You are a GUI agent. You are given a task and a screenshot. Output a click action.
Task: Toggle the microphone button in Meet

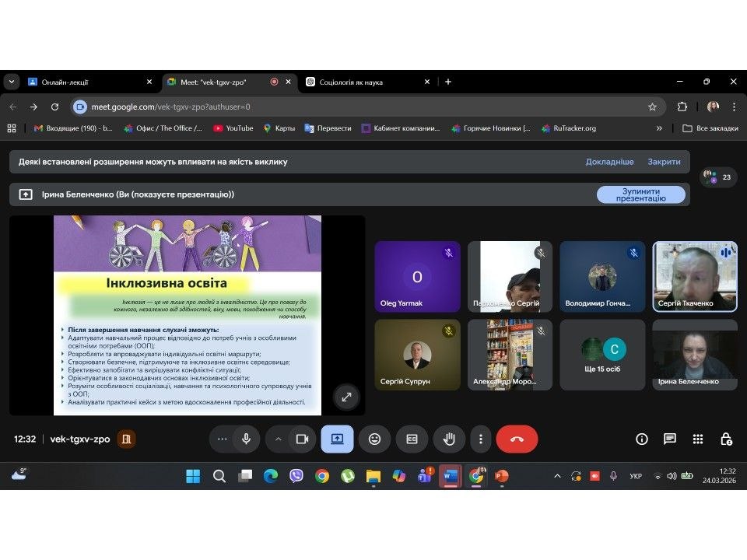point(246,439)
